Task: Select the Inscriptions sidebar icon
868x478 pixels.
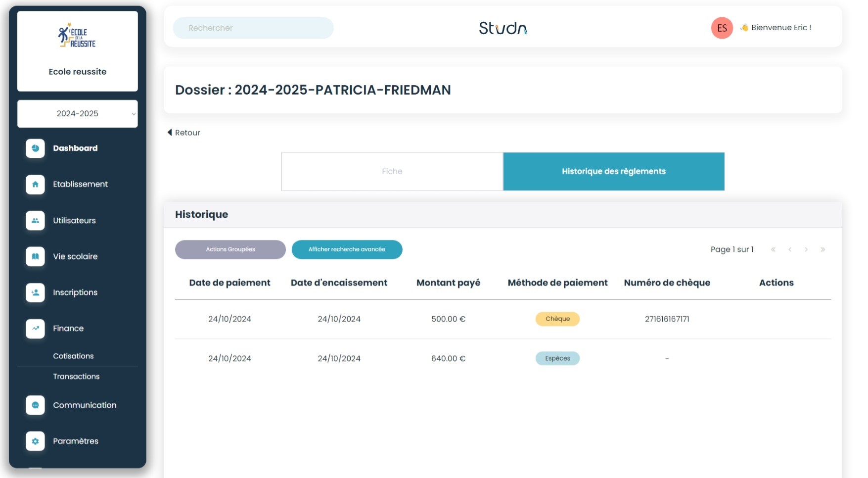Action: [x=35, y=292]
